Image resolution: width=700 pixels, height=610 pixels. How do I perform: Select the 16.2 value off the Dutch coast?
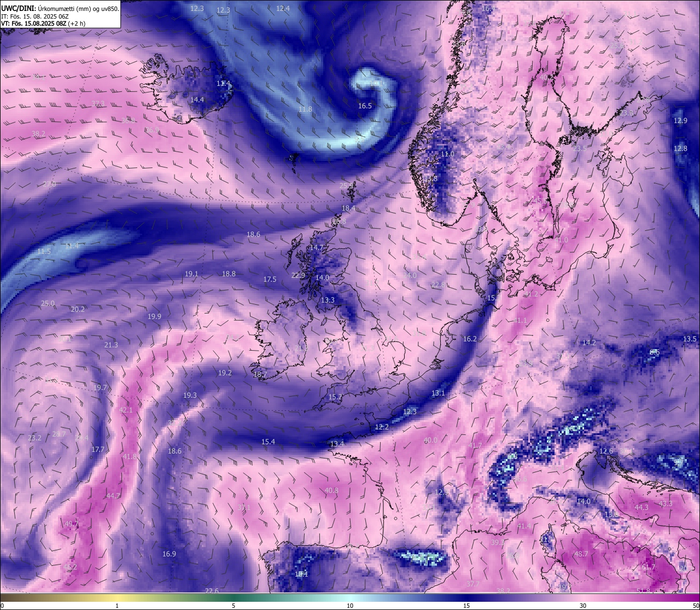click(x=470, y=339)
